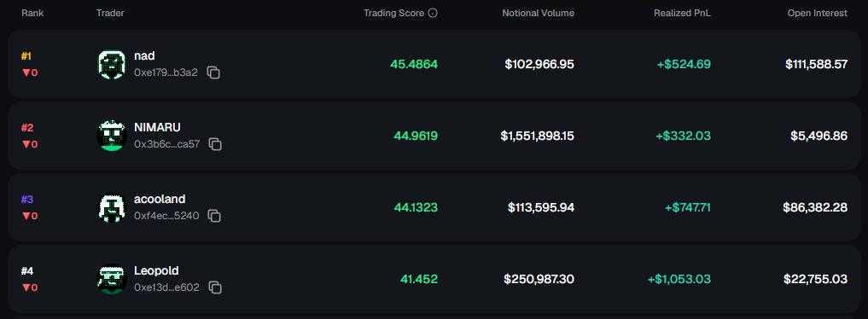Select the #1 rank change indicator
The width and height of the screenshot is (868, 319).
click(30, 72)
